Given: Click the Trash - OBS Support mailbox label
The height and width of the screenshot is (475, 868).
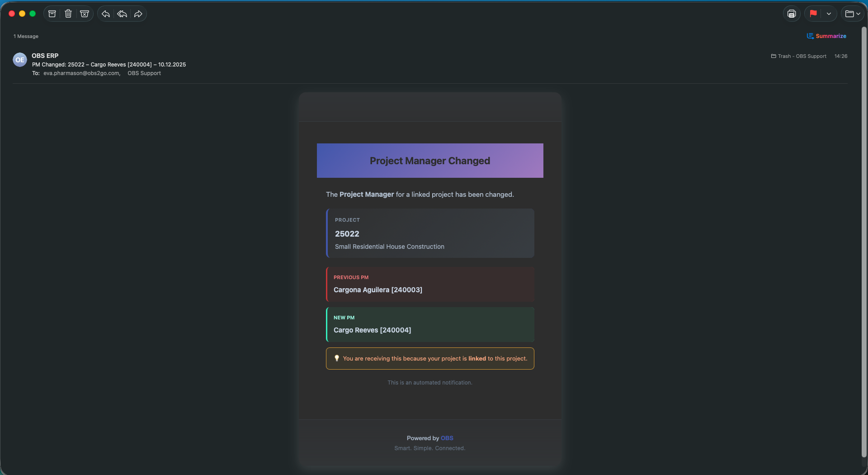Looking at the screenshot, I should [799, 56].
